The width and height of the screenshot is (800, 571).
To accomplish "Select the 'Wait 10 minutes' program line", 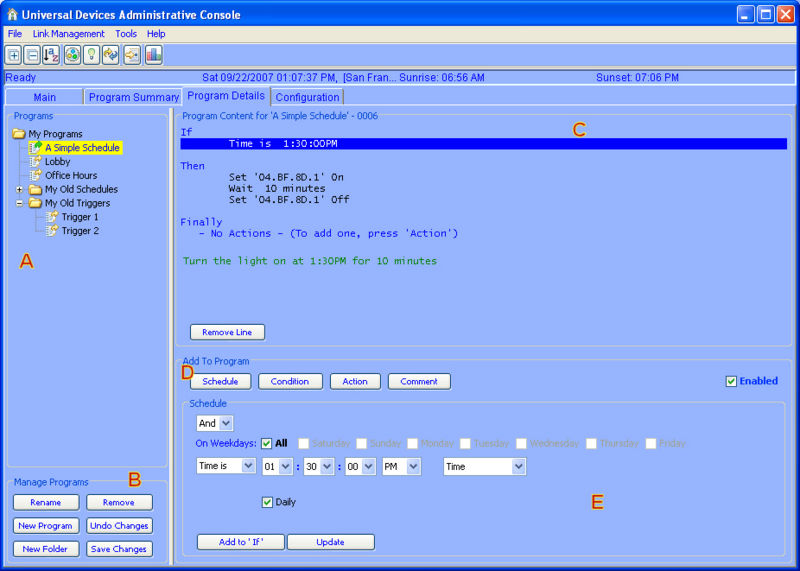I will [277, 188].
